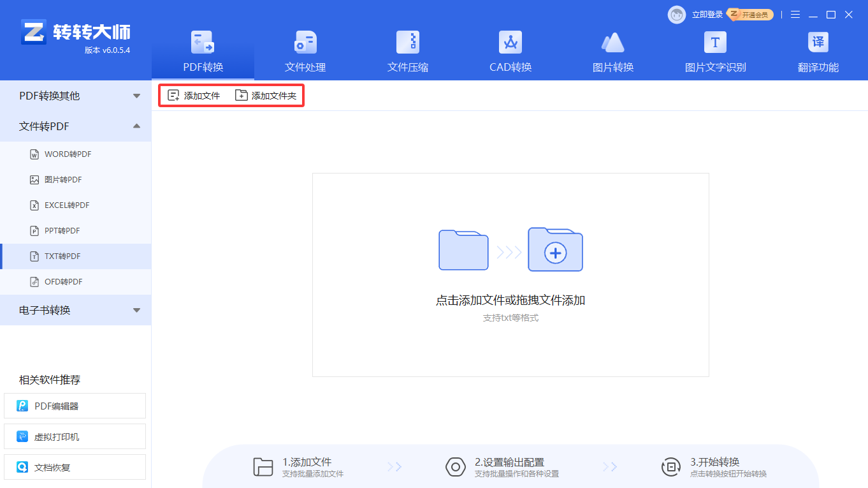Screen dimensions: 868x488
Task: Click the 支持txt等格式 hint text
Action: (510, 318)
